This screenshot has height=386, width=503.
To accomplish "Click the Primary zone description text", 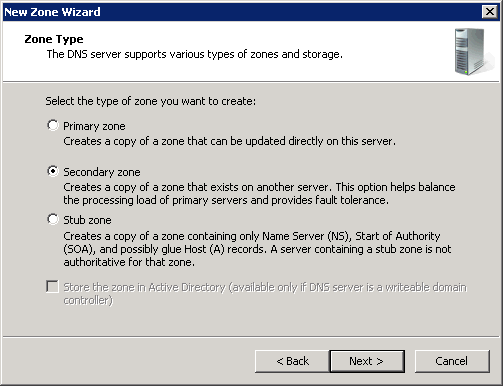I will [x=229, y=141].
